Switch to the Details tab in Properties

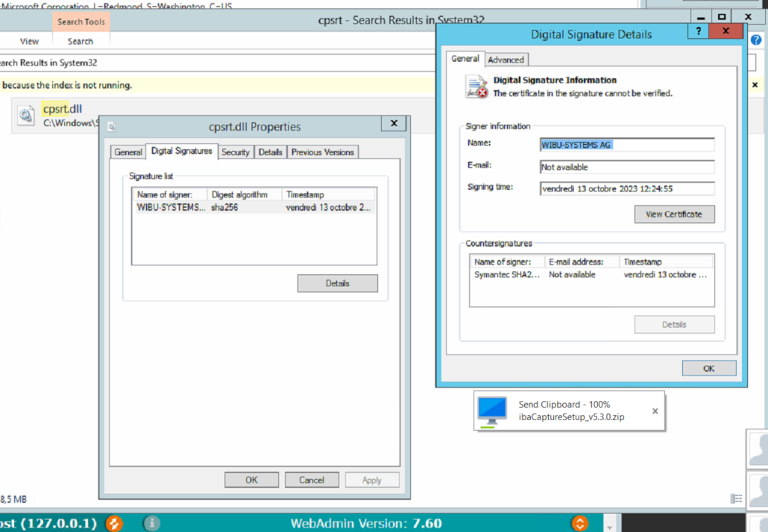271,152
